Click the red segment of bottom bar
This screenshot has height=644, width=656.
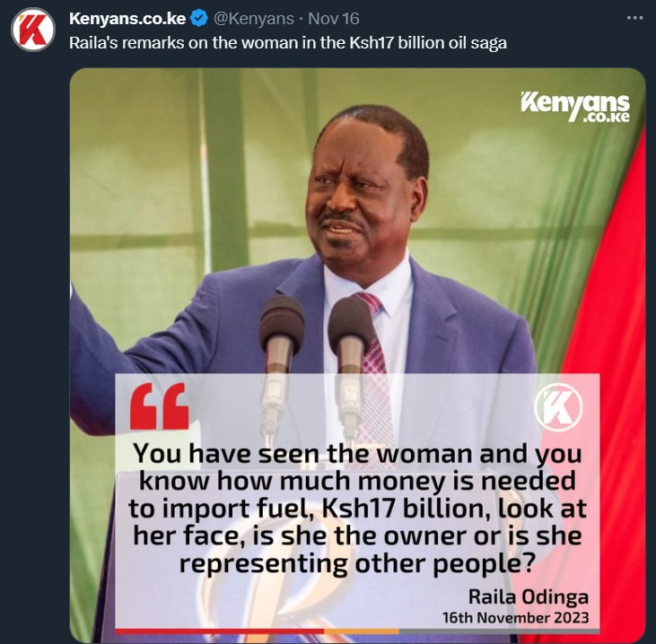click(x=220, y=631)
